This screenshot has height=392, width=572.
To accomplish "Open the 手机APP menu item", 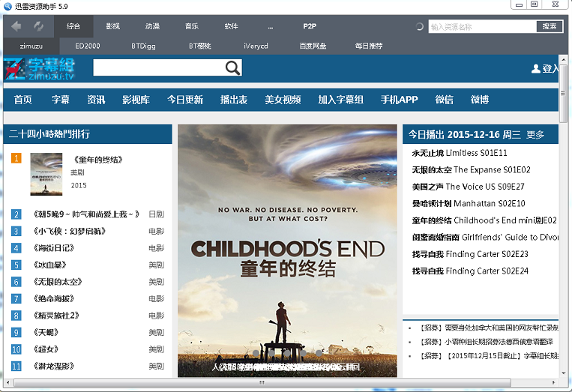I will tap(399, 100).
